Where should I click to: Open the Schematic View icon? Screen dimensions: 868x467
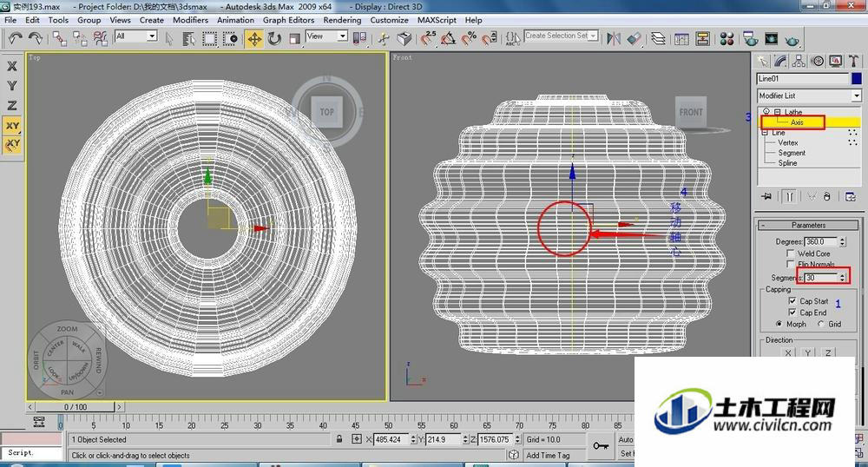(x=703, y=39)
